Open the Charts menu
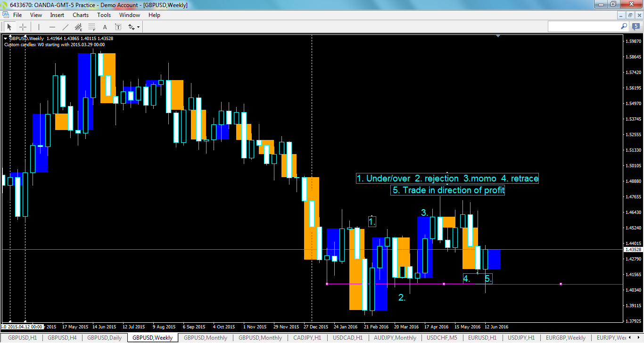 pyautogui.click(x=80, y=15)
